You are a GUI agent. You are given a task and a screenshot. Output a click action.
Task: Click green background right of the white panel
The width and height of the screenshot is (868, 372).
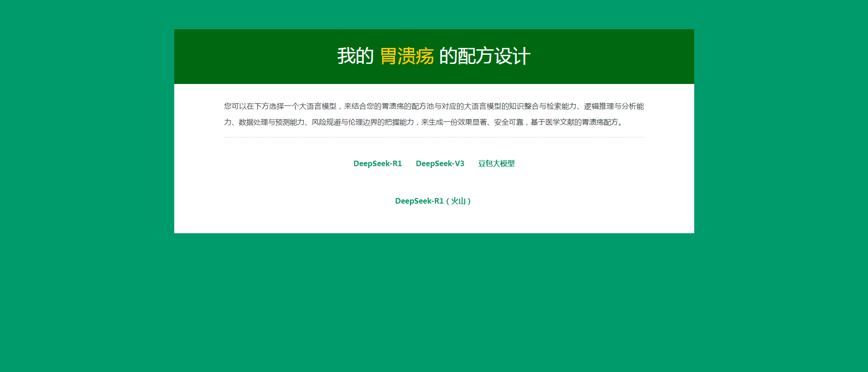coord(780,137)
